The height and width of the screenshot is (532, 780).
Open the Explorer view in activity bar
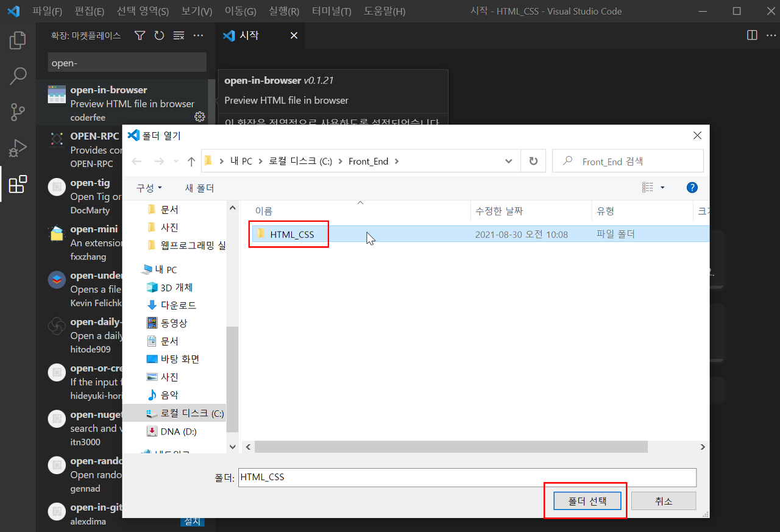[18, 40]
